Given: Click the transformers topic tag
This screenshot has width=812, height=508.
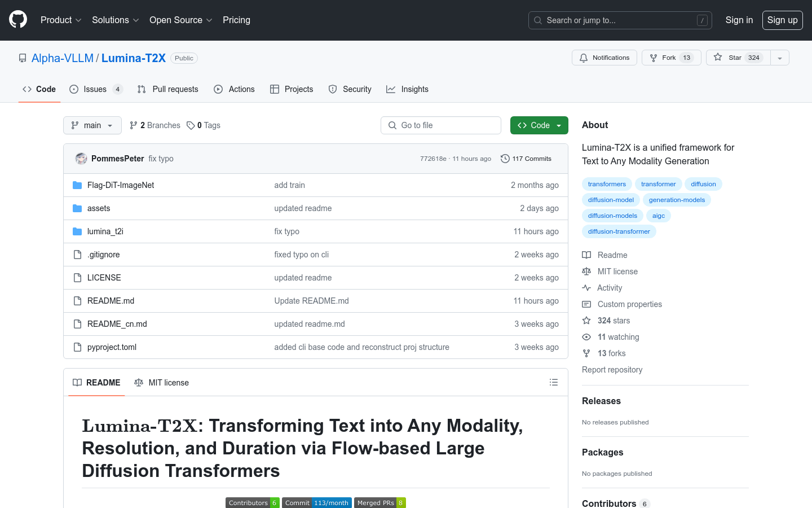Looking at the screenshot, I should point(607,184).
